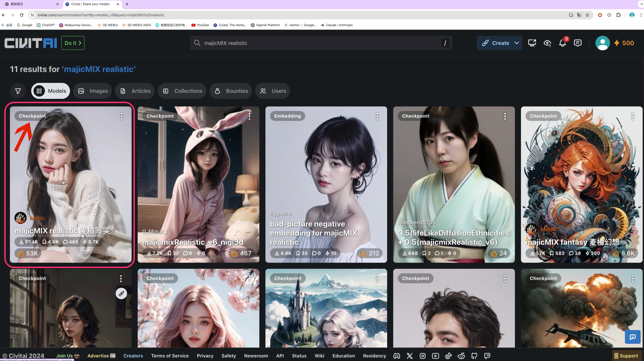
Task: Go back with browser back arrow
Action: (3, 15)
